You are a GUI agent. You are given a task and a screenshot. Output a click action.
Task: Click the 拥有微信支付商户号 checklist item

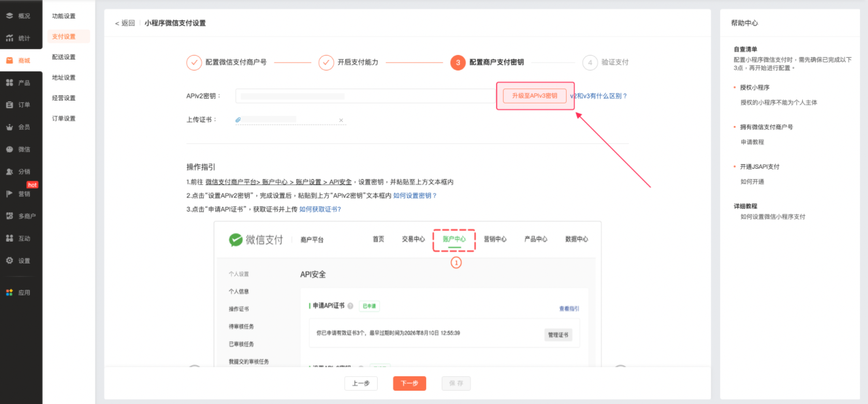tap(767, 127)
